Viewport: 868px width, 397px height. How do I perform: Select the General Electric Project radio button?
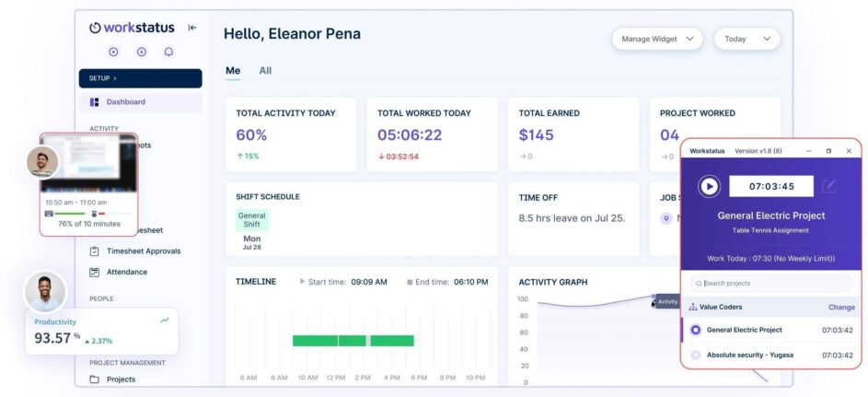(696, 330)
